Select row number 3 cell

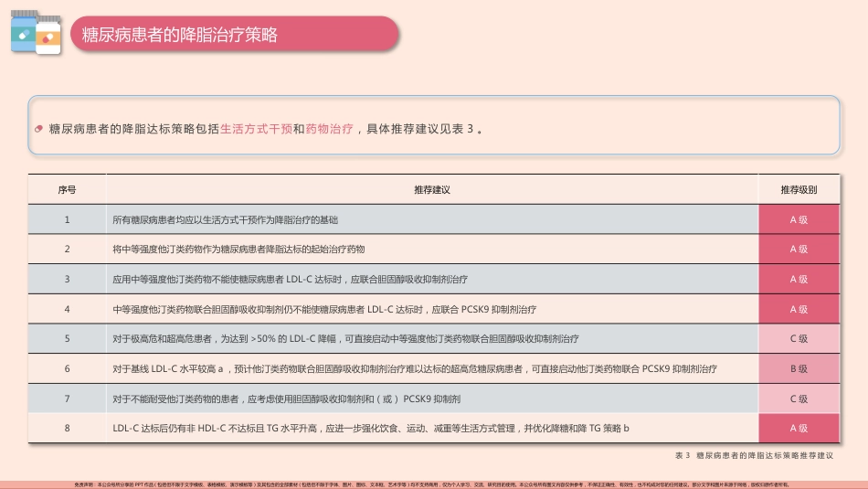click(x=67, y=279)
